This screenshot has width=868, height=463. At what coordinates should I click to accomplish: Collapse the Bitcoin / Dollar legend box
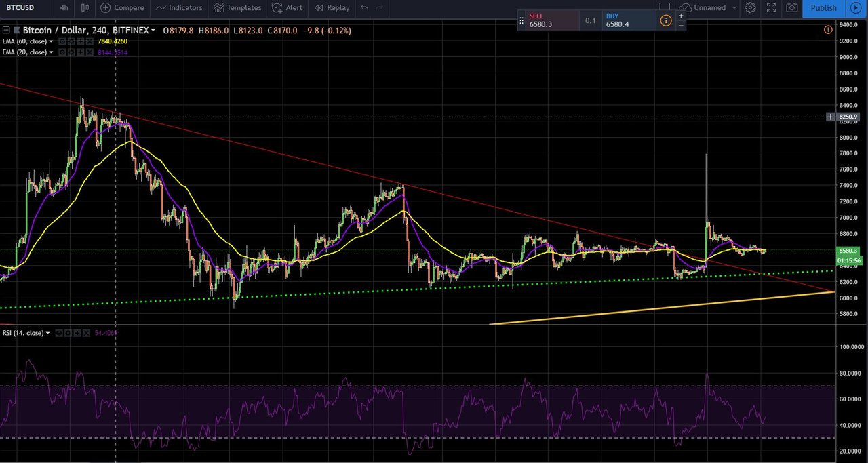point(5,31)
